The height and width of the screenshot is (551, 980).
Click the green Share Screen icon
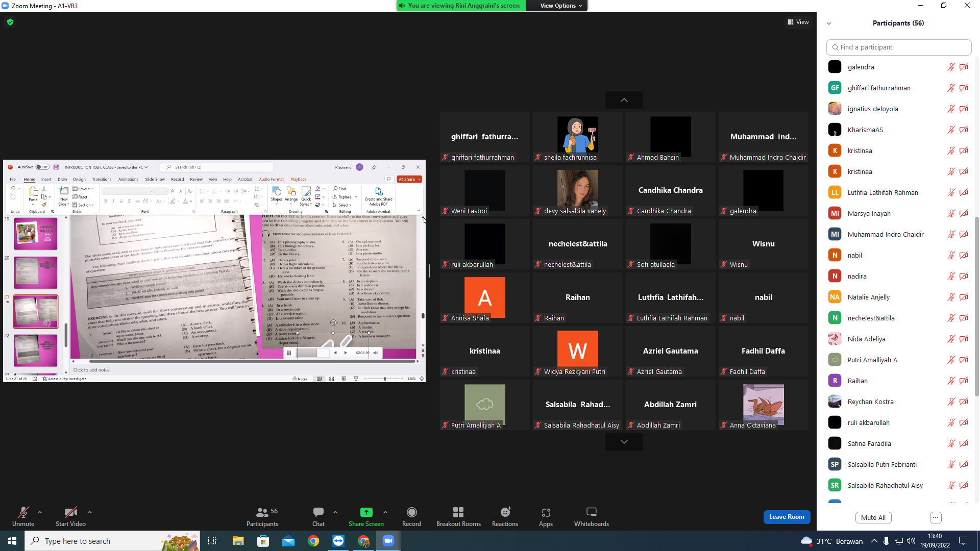click(x=366, y=512)
